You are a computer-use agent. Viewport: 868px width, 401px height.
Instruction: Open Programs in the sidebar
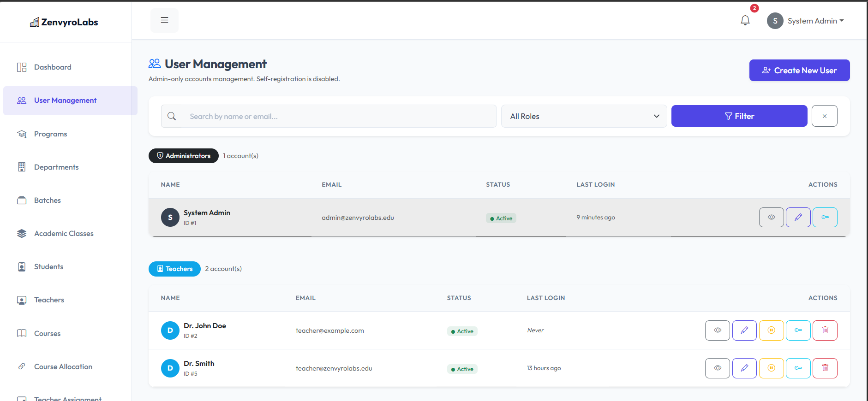[x=50, y=134]
